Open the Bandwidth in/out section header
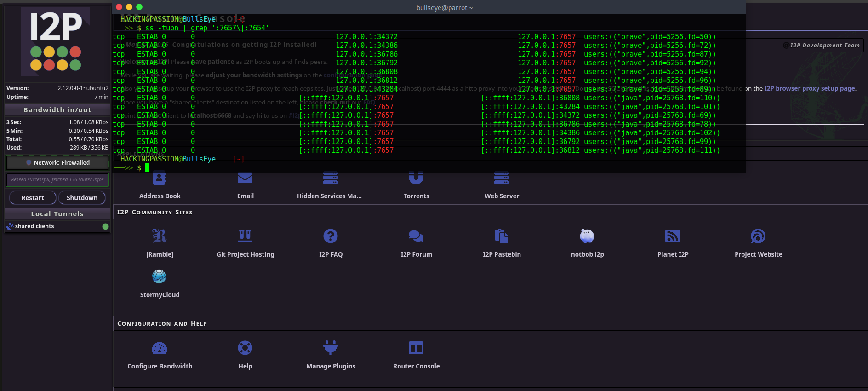Image resolution: width=868 pixels, height=391 pixels. point(57,110)
